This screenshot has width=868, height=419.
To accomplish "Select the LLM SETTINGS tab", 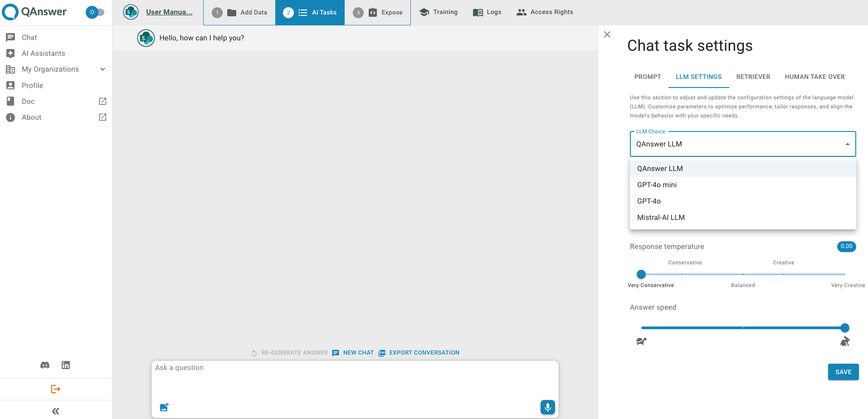I will (698, 77).
